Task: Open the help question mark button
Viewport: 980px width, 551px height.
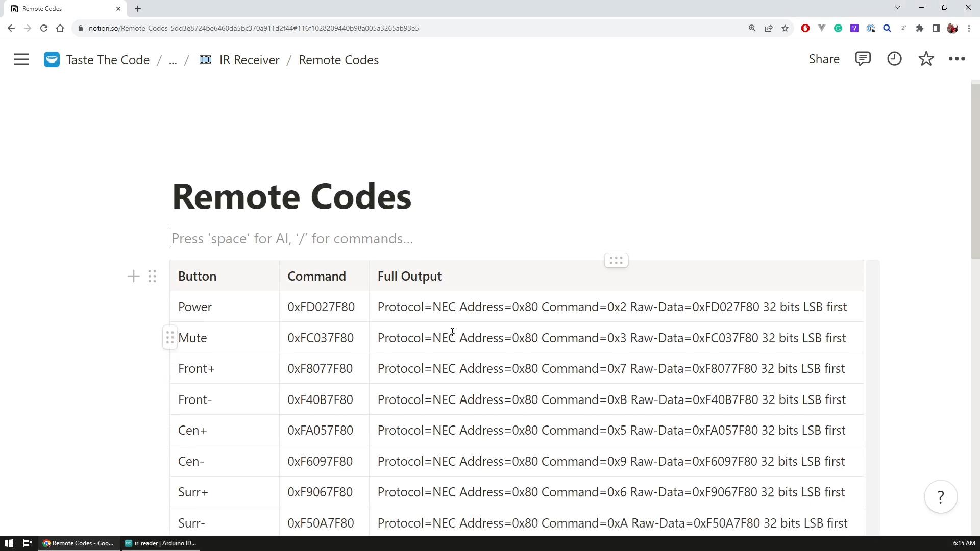Action: tap(941, 496)
